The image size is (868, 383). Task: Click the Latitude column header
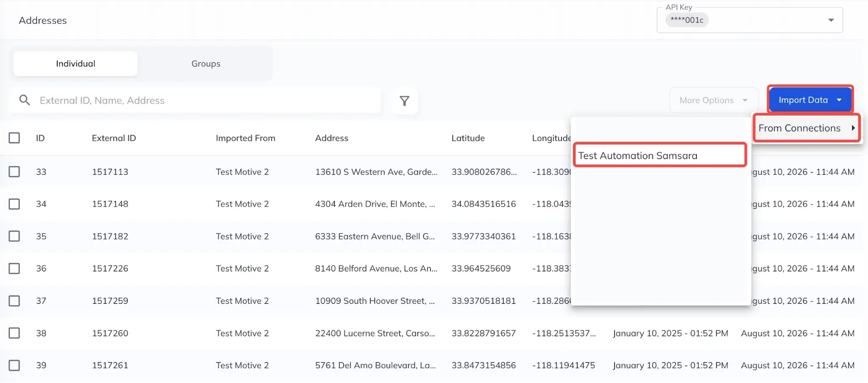[468, 138]
